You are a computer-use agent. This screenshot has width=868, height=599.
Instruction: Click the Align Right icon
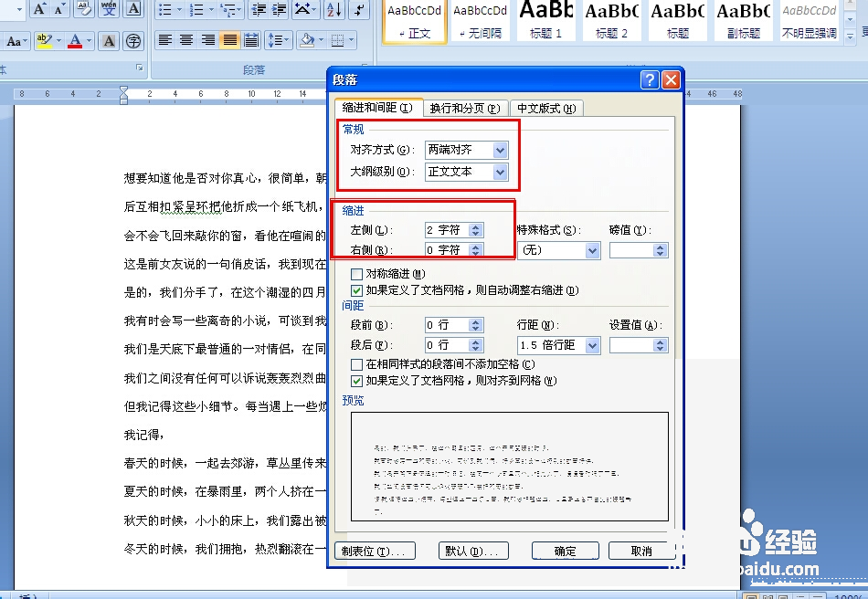(x=208, y=40)
